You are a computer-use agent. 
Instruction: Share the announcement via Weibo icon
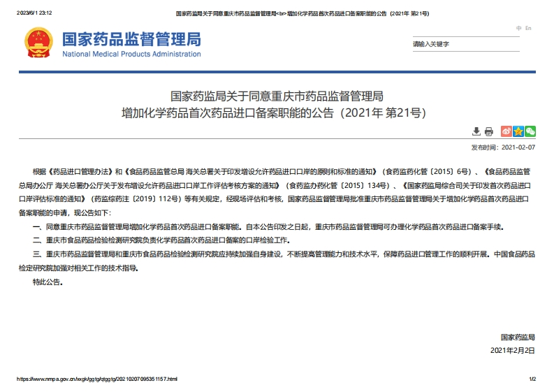click(506, 131)
